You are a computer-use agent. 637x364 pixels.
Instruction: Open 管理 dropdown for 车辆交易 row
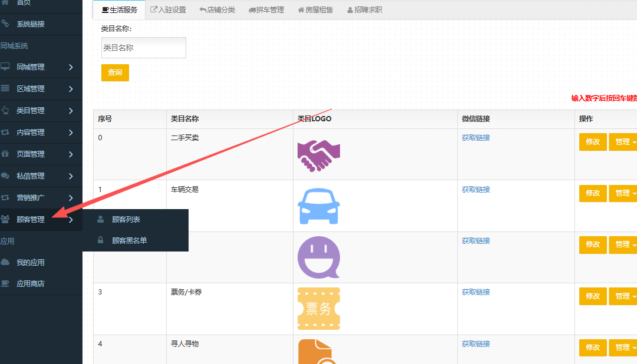(623, 193)
